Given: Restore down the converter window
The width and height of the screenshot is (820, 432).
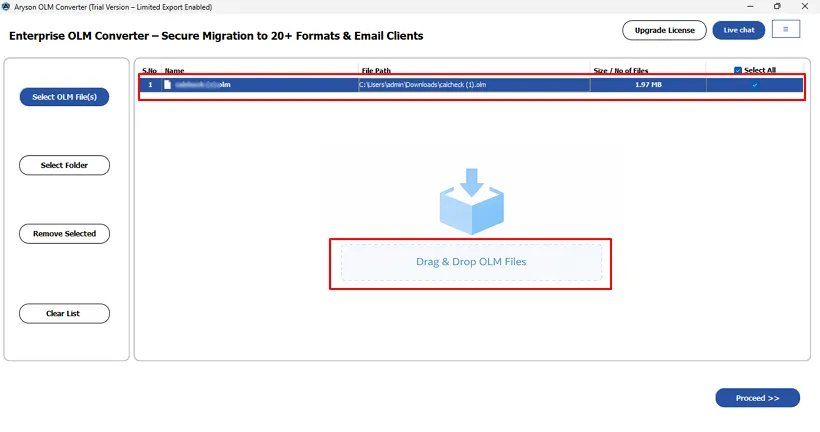Looking at the screenshot, I should (x=777, y=7).
